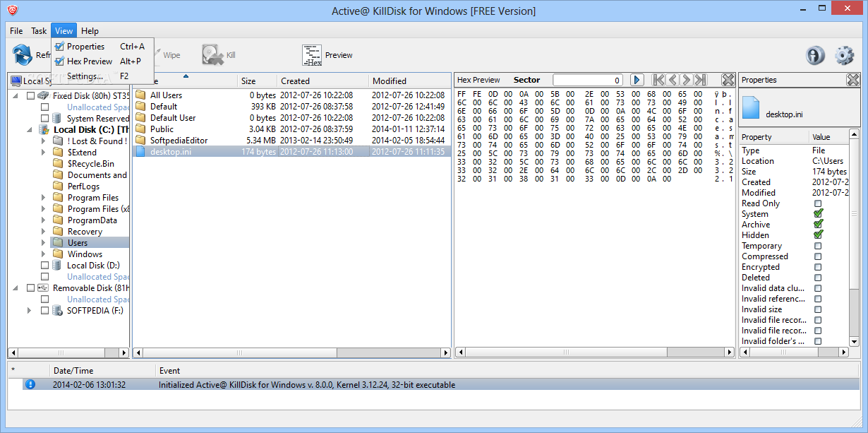The width and height of the screenshot is (868, 433).
Task: Toggle Properties in the View menu
Action: 103,47
